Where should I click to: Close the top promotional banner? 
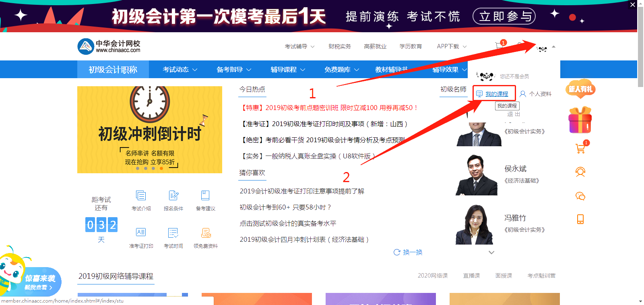point(633,4)
